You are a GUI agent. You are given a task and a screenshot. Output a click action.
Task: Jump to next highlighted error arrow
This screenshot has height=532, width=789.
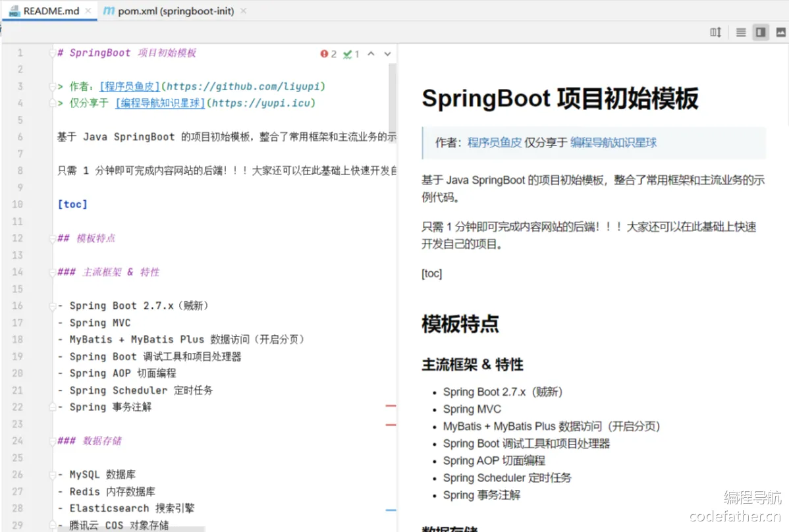[x=387, y=54]
